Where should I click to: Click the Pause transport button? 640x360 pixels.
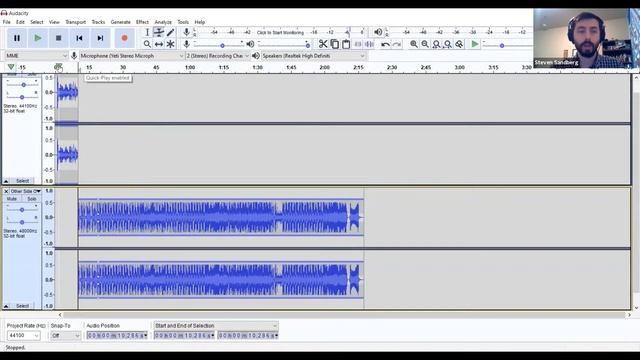point(17,38)
